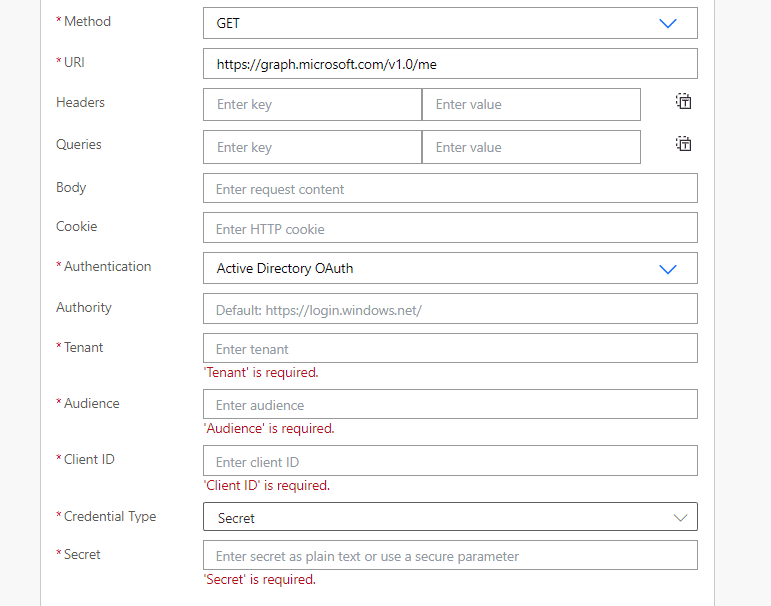Click the "'Audience' is required." error text
This screenshot has width=771, height=606.
click(269, 428)
